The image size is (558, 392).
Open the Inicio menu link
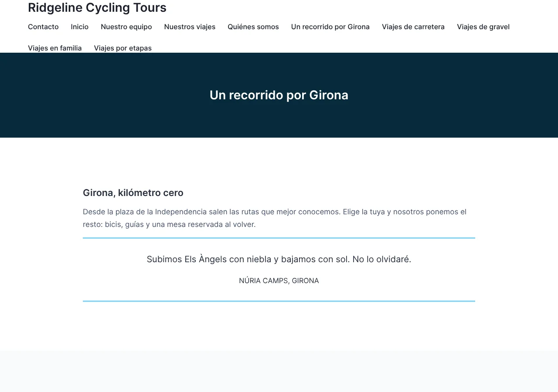pyautogui.click(x=80, y=27)
